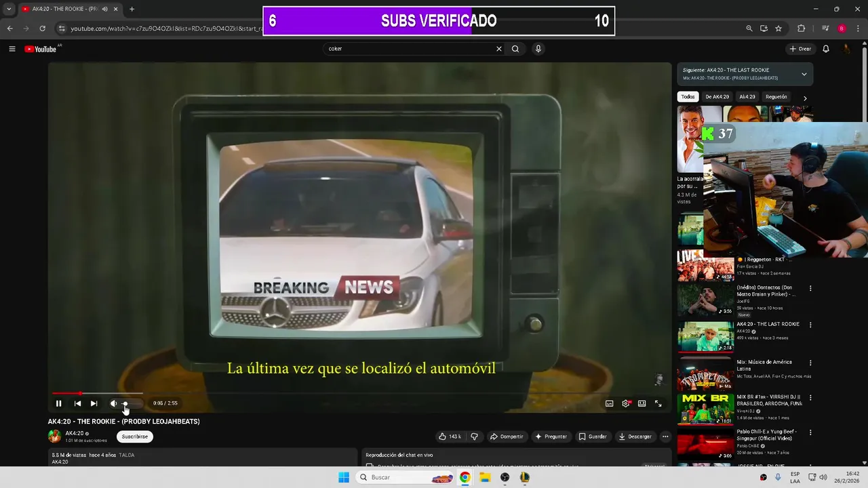
Task: Save the video with Guardar
Action: pos(592,436)
